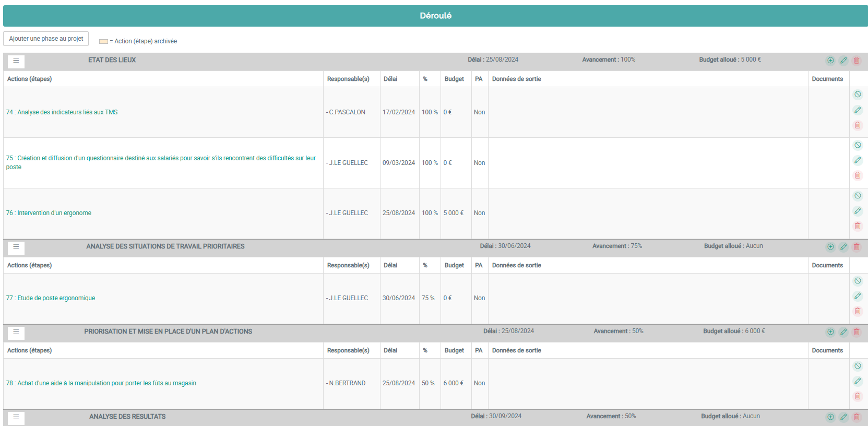
Task: Select responsable N.BERTRAND cell
Action: click(x=352, y=383)
